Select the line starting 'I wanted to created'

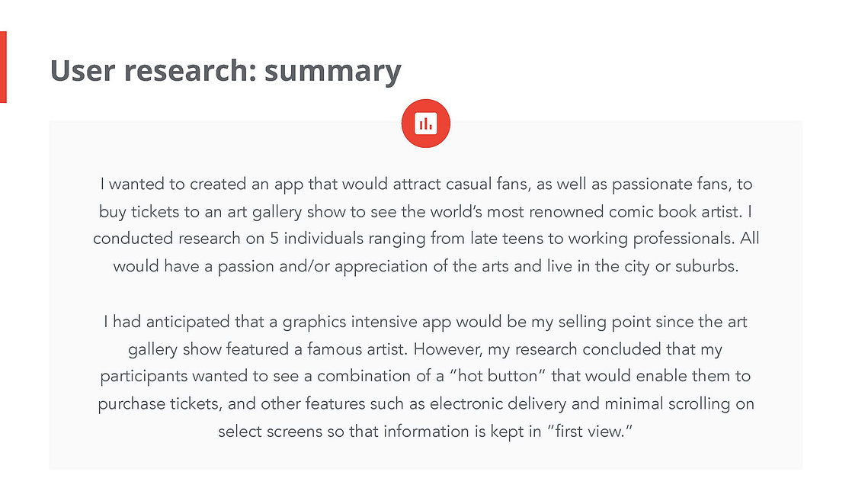(426, 185)
